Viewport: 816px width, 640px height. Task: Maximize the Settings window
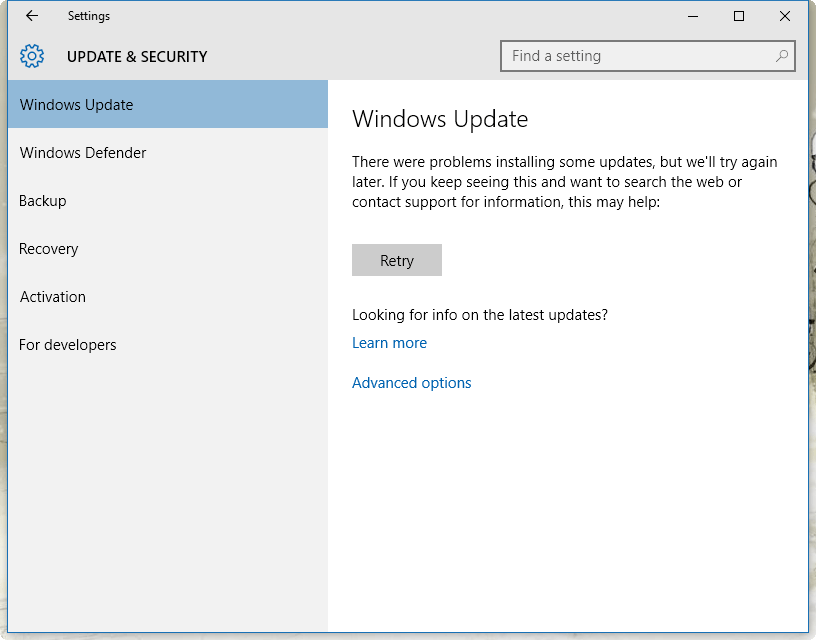tap(738, 16)
